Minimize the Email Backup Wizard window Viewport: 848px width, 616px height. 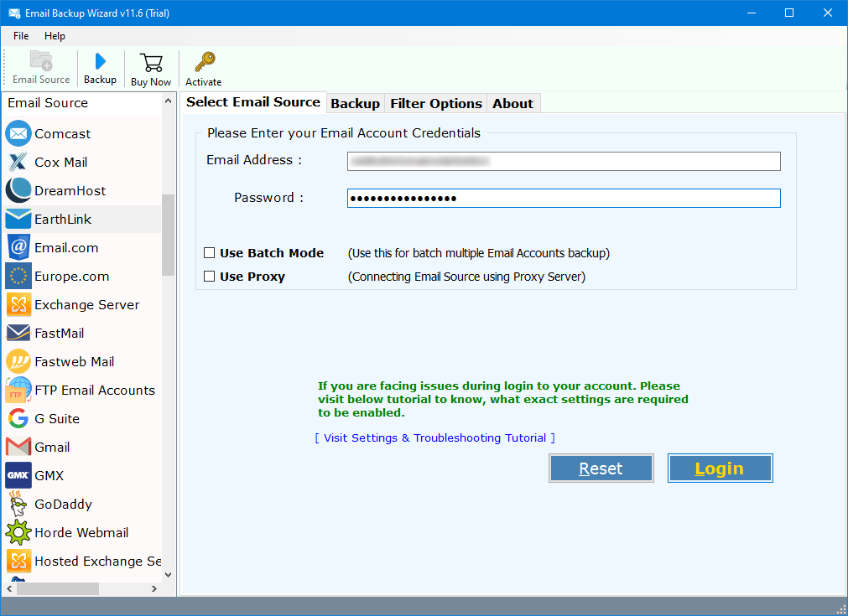(x=752, y=13)
